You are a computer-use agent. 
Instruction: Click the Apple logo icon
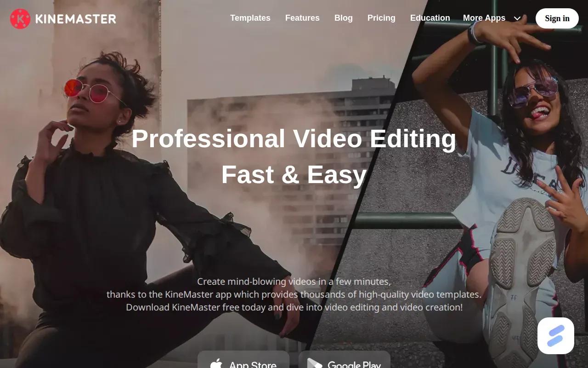[216, 363]
